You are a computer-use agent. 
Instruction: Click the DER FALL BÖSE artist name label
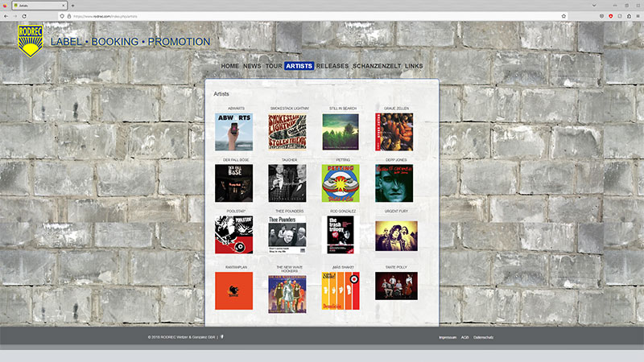click(236, 159)
